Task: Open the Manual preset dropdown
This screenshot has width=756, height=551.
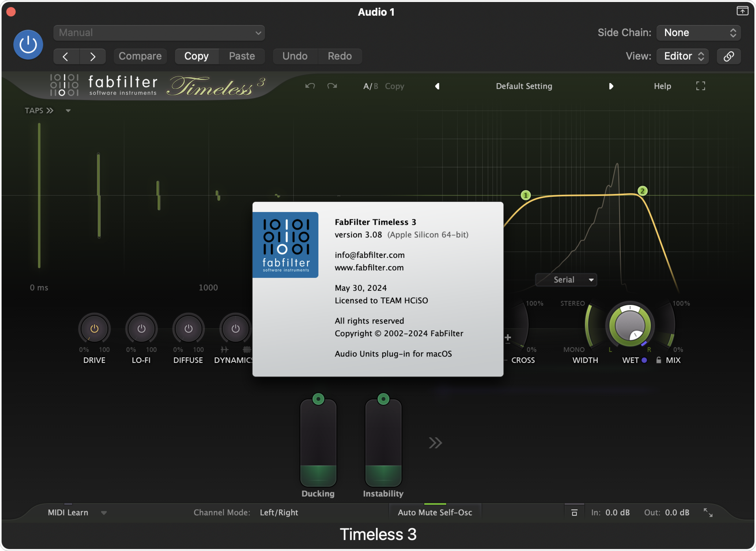Action: [159, 33]
